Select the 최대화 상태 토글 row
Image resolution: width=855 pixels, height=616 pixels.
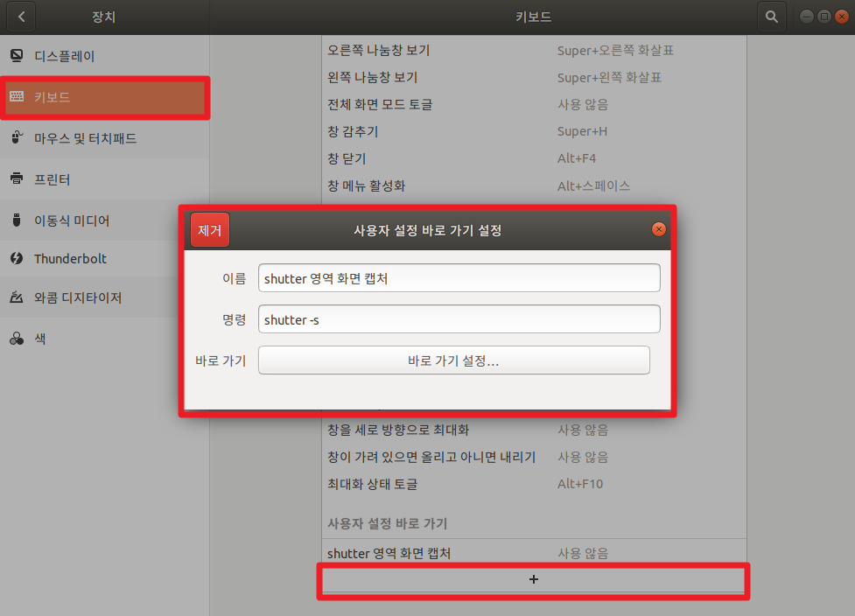coord(535,484)
